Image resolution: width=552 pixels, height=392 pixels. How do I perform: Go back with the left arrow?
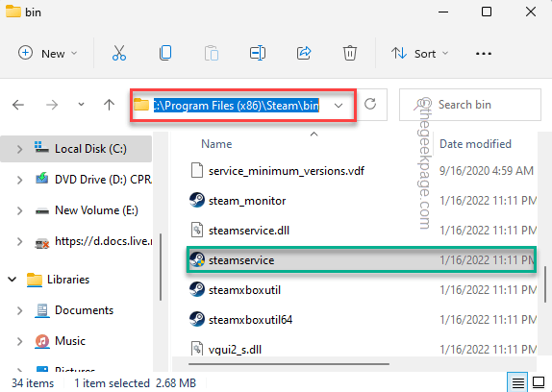(18, 105)
